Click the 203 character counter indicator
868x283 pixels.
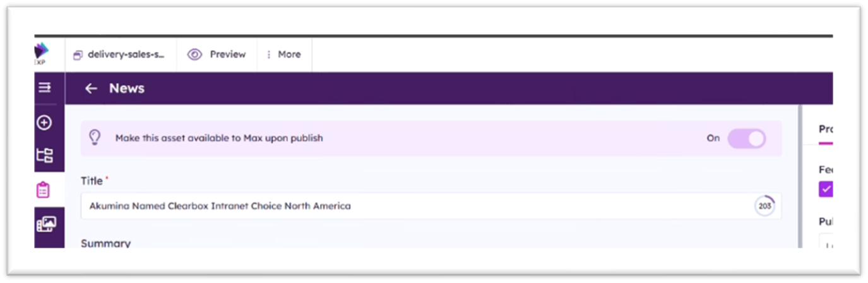point(764,206)
